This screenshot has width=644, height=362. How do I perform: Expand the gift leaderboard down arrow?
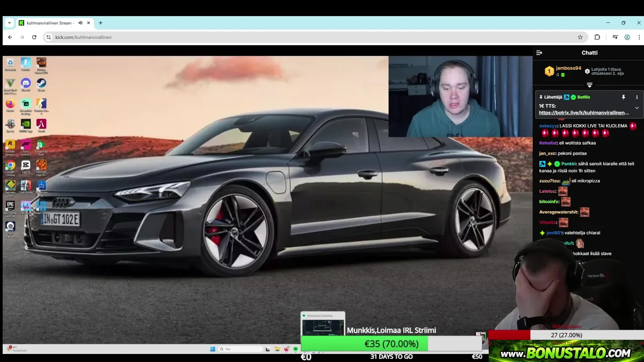(590, 85)
